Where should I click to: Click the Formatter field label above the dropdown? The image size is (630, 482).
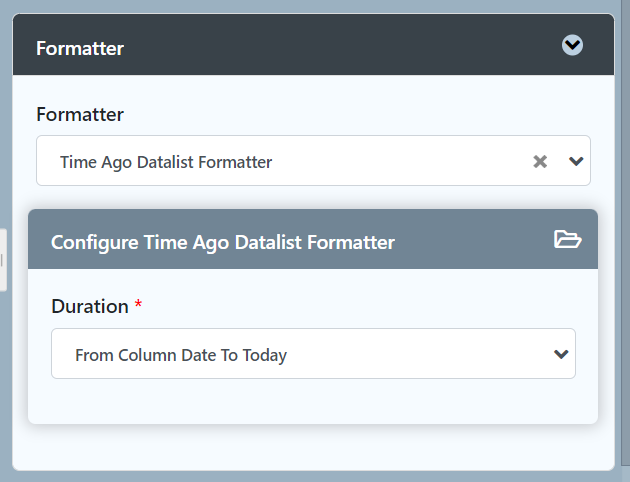tap(80, 114)
